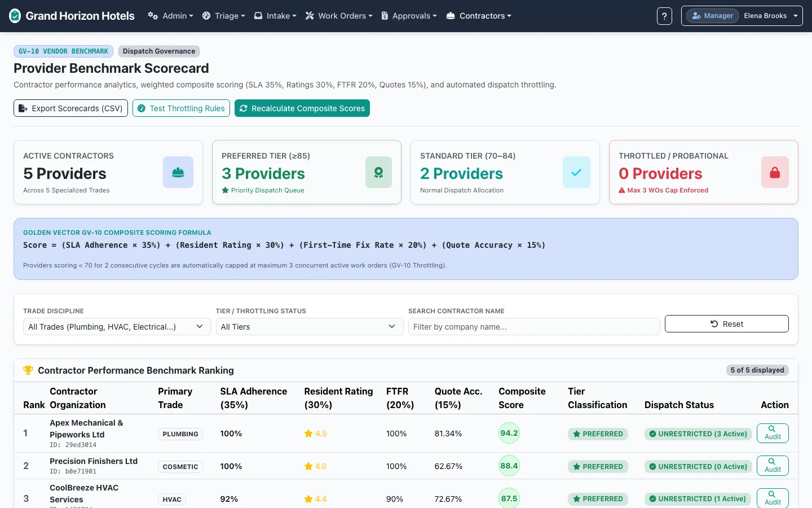Viewport: 812px width, 508px height.
Task: Click the star icon next to 4.4 rating
Action: (x=308, y=499)
